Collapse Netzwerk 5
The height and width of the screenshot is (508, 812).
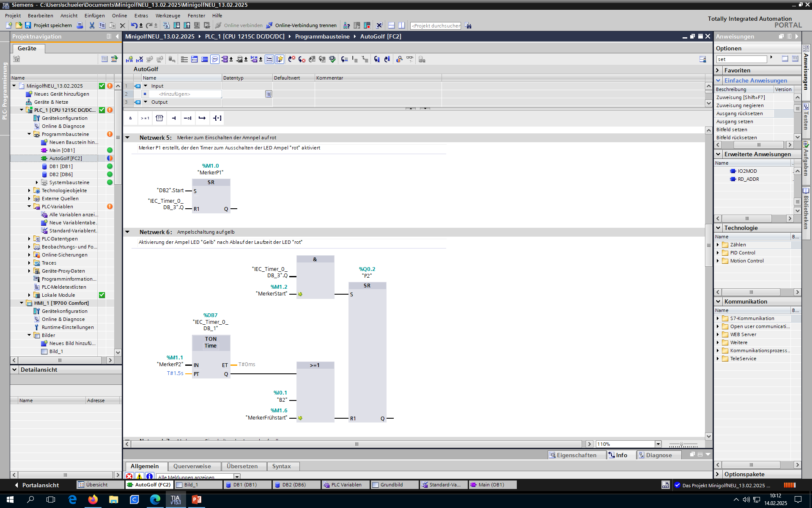point(127,138)
